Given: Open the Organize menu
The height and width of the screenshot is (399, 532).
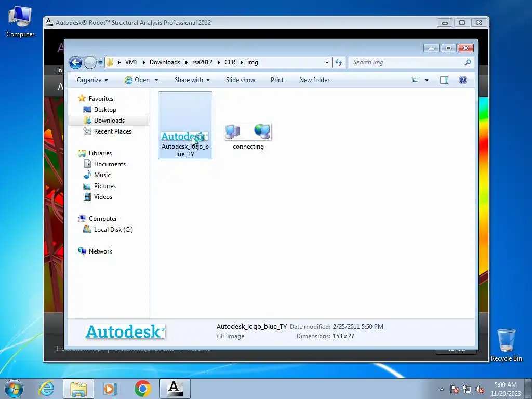Looking at the screenshot, I should 92,80.
